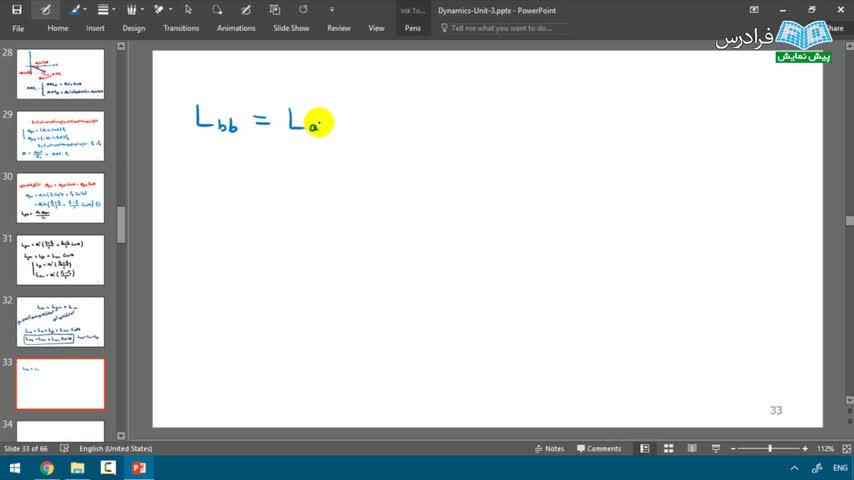Select the blue pen color tool

coord(75,10)
